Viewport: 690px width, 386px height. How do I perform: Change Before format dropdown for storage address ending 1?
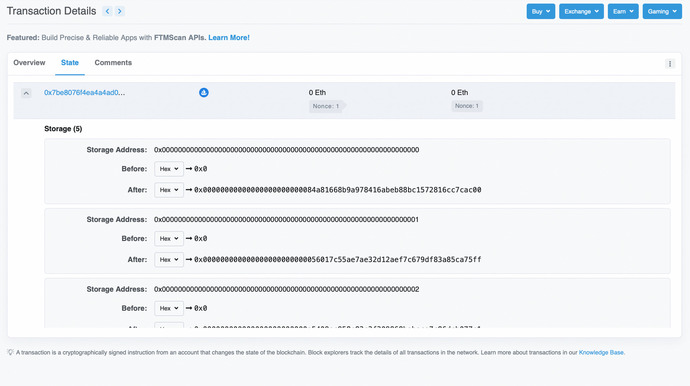[169, 238]
